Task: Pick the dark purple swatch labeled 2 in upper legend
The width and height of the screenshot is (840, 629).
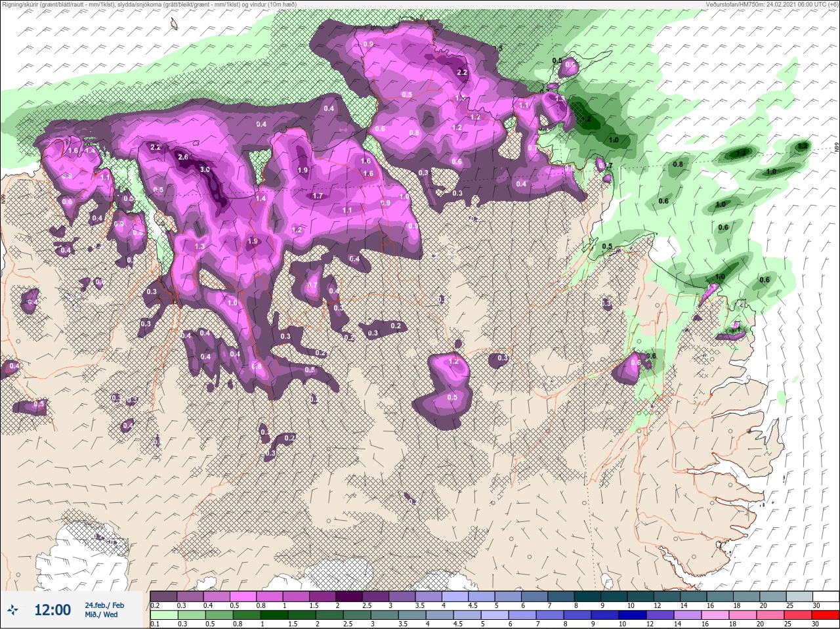Action: [349, 597]
